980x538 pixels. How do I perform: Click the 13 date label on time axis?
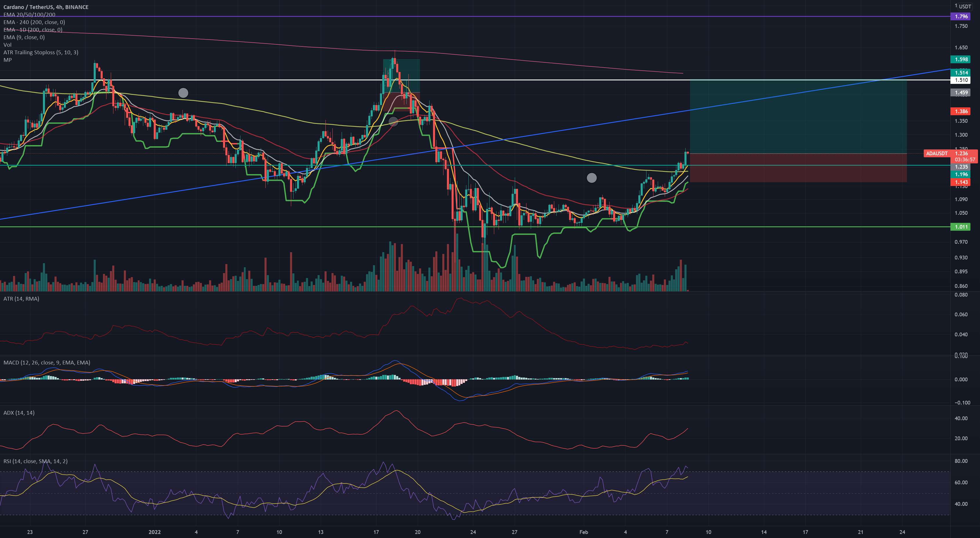[321, 532]
